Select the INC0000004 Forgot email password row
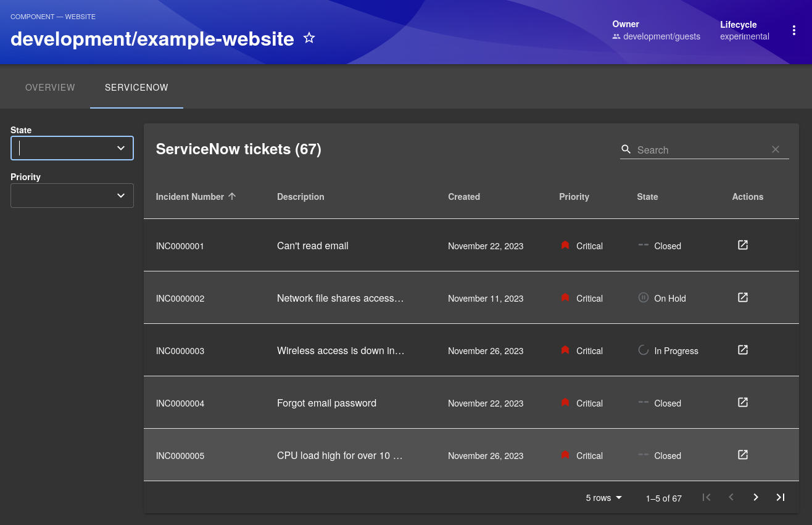This screenshot has width=812, height=525. click(x=326, y=403)
